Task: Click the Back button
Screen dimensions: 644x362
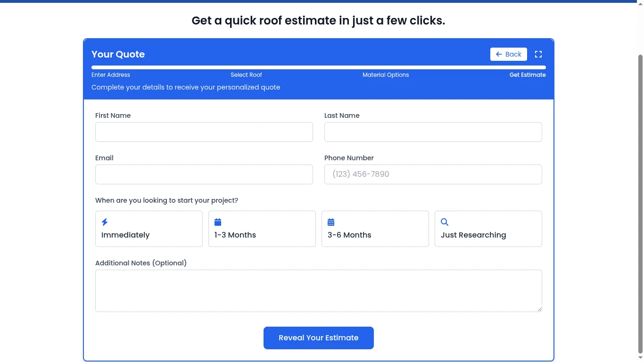Action: (508, 54)
